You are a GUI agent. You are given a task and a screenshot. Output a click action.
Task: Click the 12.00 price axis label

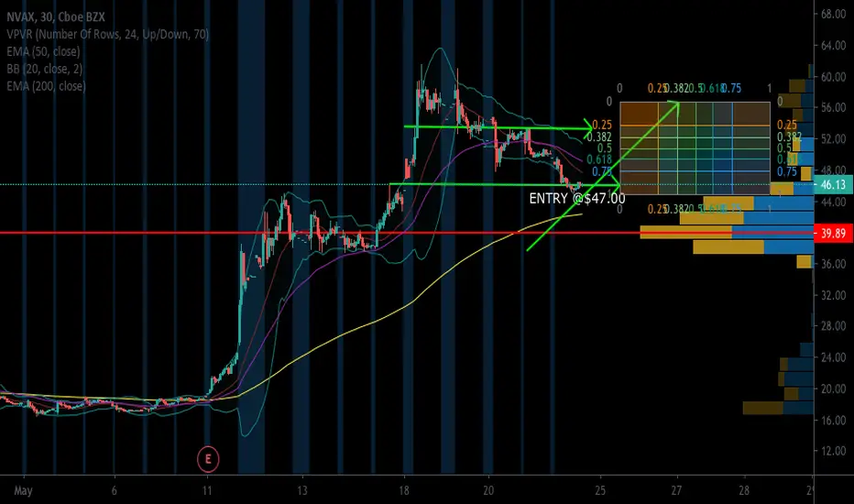click(x=833, y=451)
